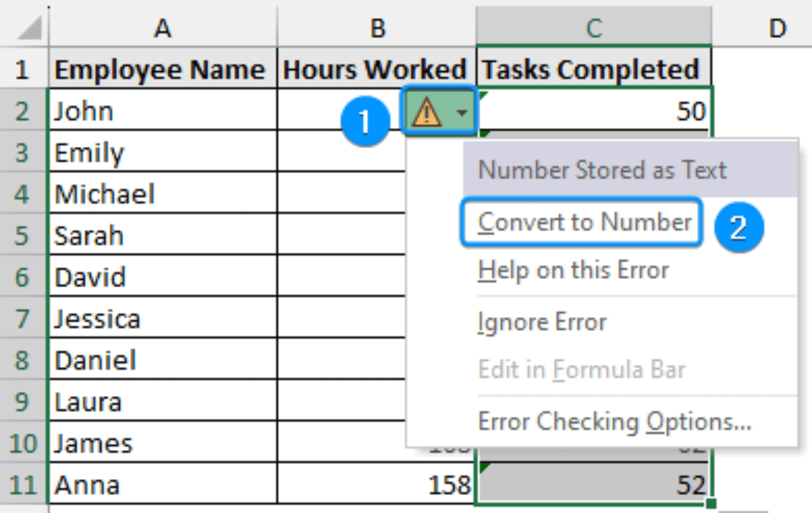Screen dimensions: 812x513
Task: Select column header B
Action: click(x=377, y=27)
